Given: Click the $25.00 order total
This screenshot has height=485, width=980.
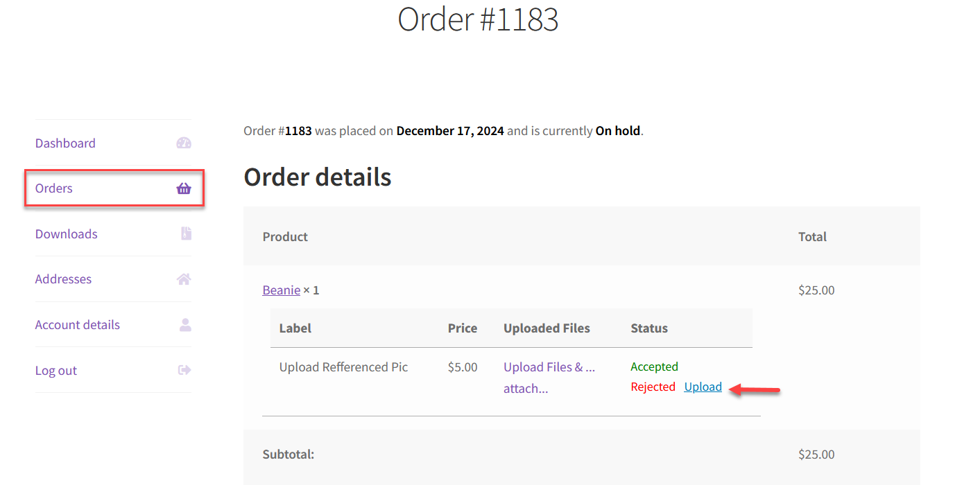Looking at the screenshot, I should tap(816, 290).
